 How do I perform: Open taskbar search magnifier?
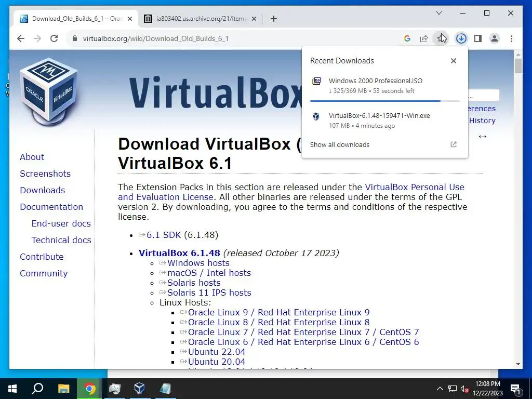tap(37, 389)
